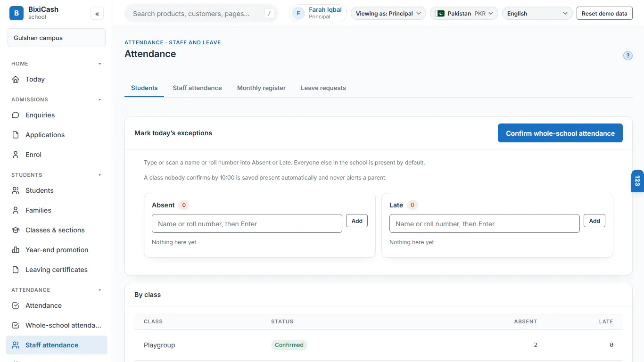Switch to the Staff attendance tab
This screenshot has width=644, height=362.
point(197,88)
